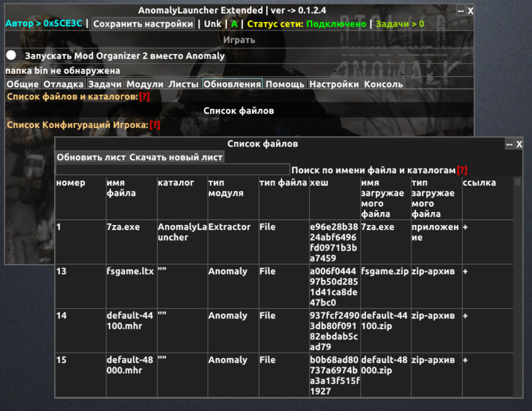Viewport: 532px width, 411px height.
Task: Click the тип модуля column header
Action: [x=226, y=188]
